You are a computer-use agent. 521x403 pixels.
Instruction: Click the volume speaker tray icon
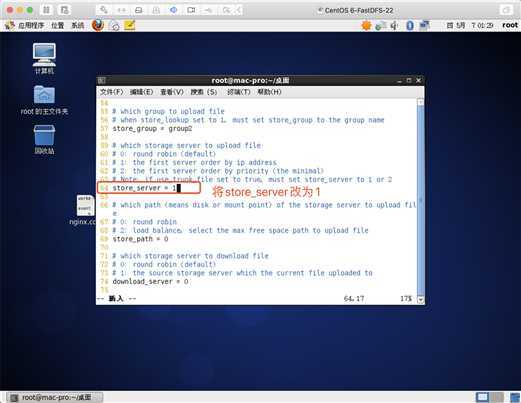click(x=394, y=25)
